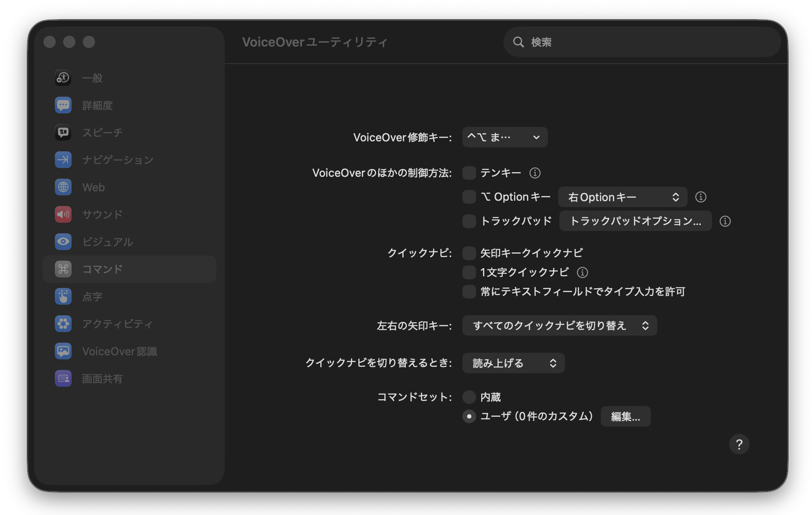Image resolution: width=812 pixels, height=515 pixels.
Task: Click the ビジュアル eye icon
Action: pyautogui.click(x=63, y=242)
